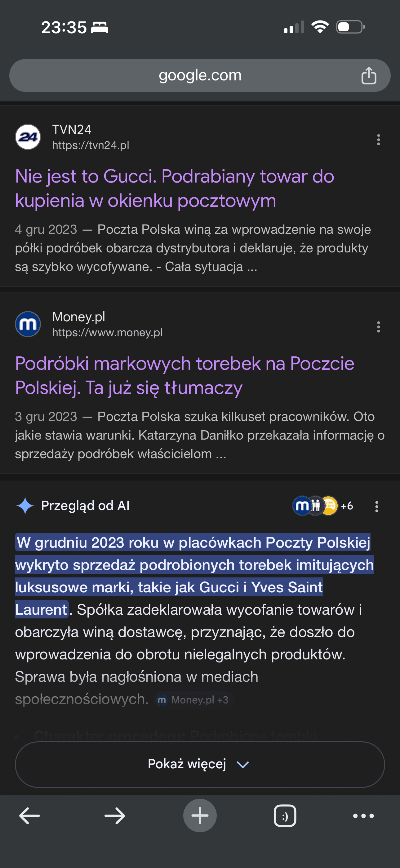Tap the AI overview sparkle icon
Screen dimensions: 400x868
point(25,506)
